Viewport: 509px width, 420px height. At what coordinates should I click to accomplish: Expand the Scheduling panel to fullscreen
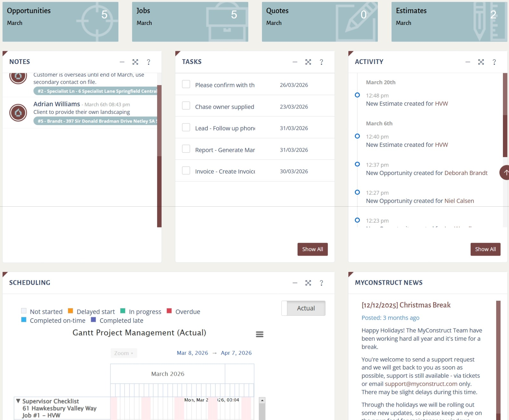click(x=308, y=283)
